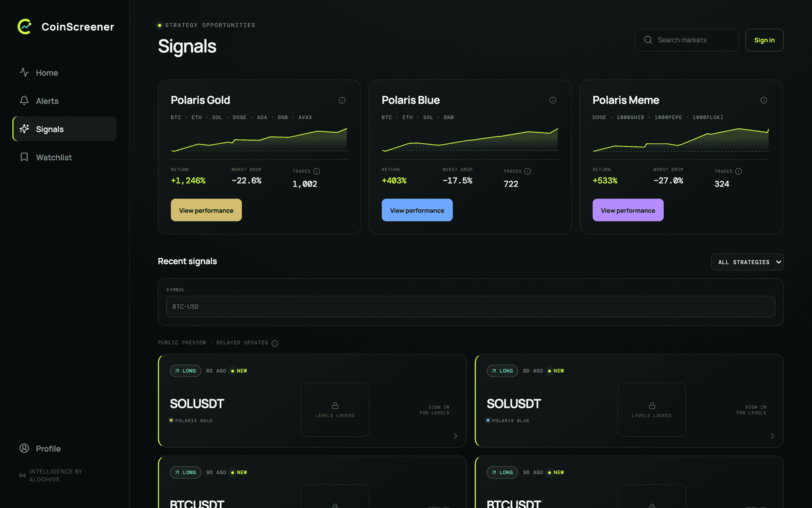
Task: Click the Levels Locked box on SOLUSDT Polaris Gold
Action: 335,410
